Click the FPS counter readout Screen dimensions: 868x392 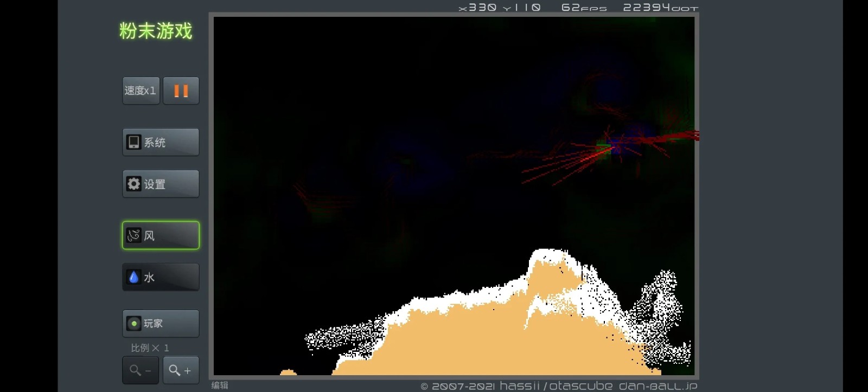point(584,8)
